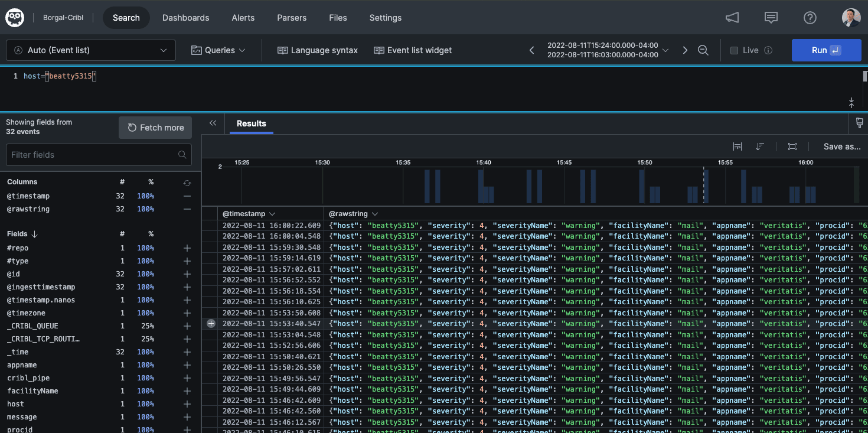Viewport: 868px width, 433px height.
Task: Go to the previous time interval arrow
Action: pos(531,50)
